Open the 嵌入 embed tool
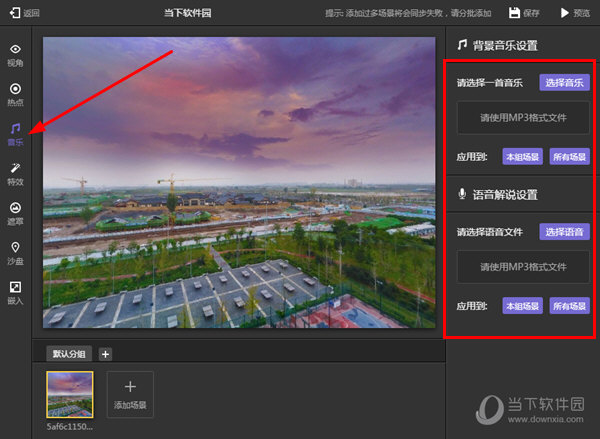 pyautogui.click(x=15, y=293)
